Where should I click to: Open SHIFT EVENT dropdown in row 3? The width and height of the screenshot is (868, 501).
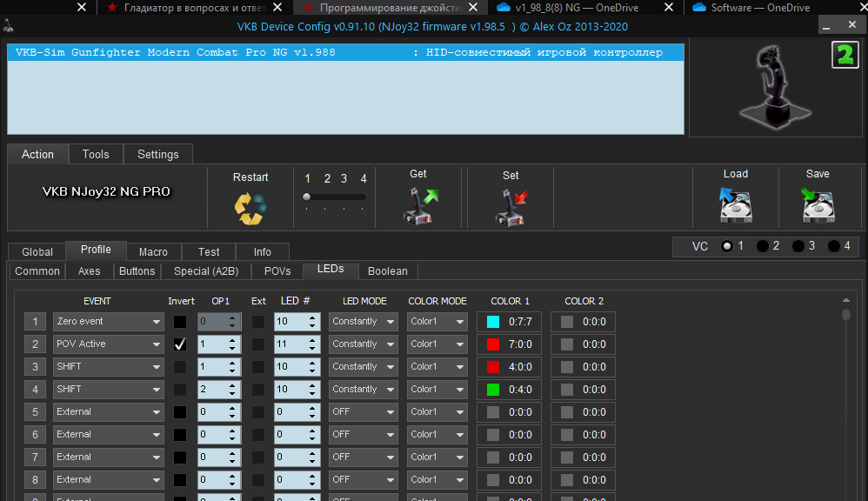point(109,367)
